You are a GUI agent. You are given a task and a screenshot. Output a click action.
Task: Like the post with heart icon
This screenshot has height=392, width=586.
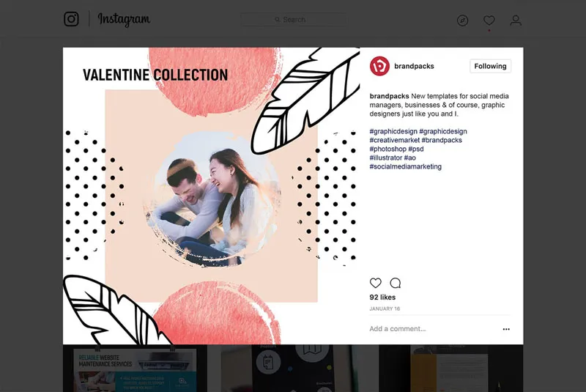(x=376, y=283)
